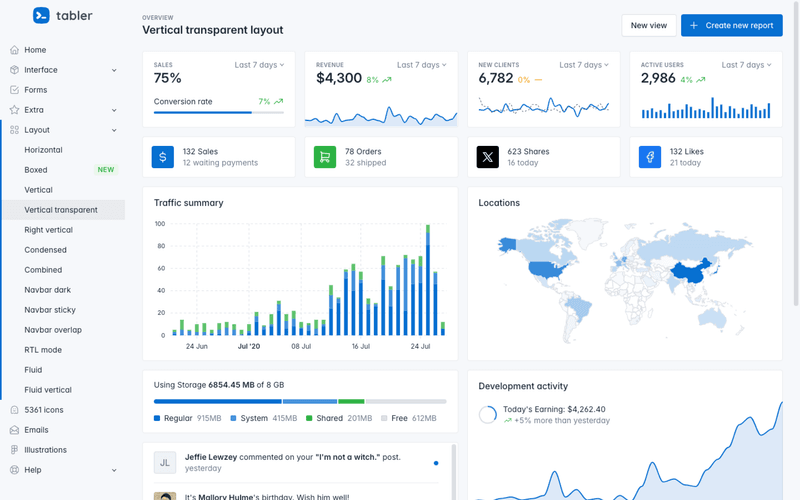800x500 pixels.
Task: Click the Layout grid icon
Action: pyautogui.click(x=14, y=130)
